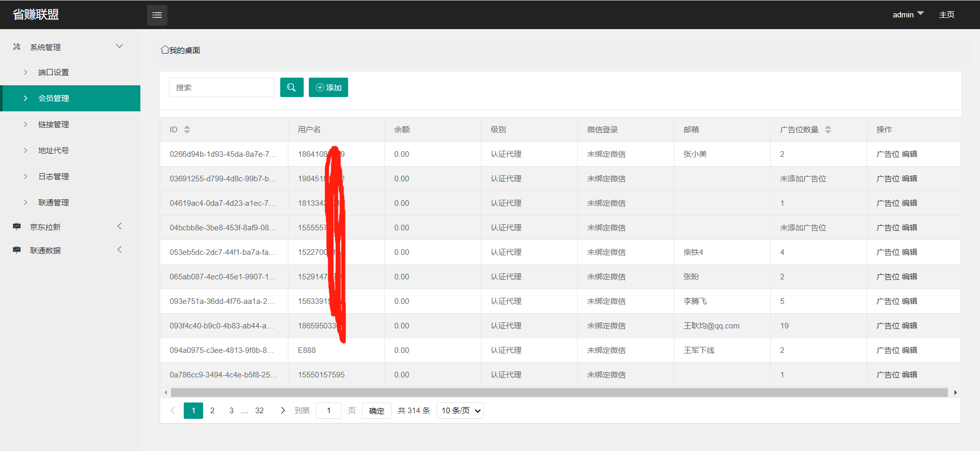Click 未绑定微信 in 李腾飞 row
Screen dimensions: 980x451
click(x=606, y=301)
